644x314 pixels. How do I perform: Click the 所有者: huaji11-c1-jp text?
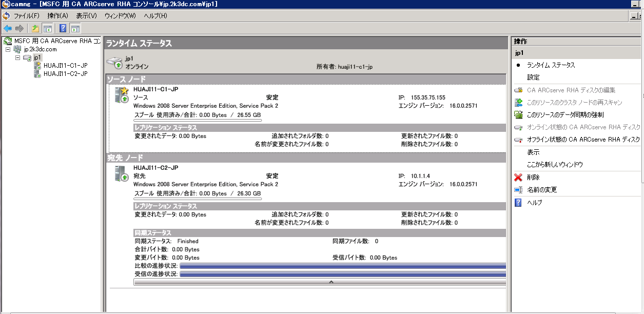(x=344, y=67)
